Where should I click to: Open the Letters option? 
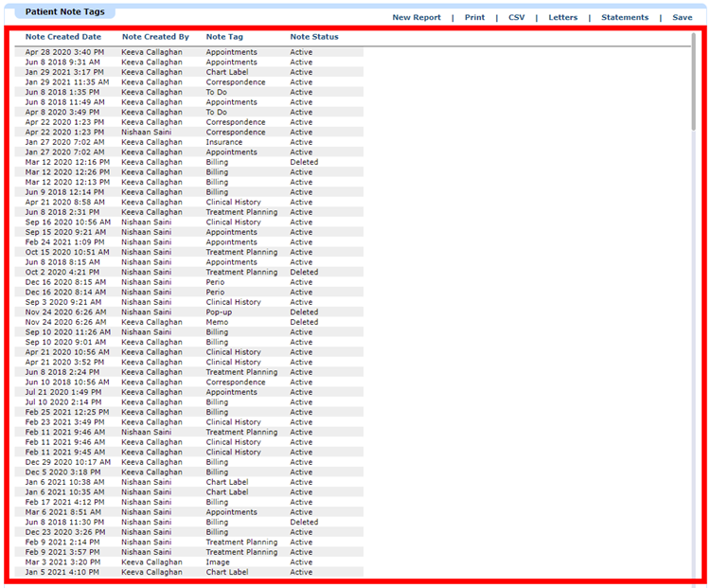[x=562, y=17]
